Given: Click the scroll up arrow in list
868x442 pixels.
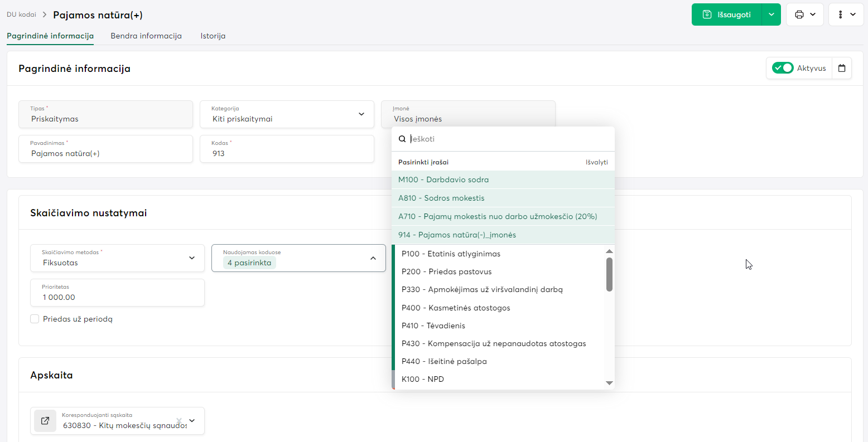Looking at the screenshot, I should (609, 251).
